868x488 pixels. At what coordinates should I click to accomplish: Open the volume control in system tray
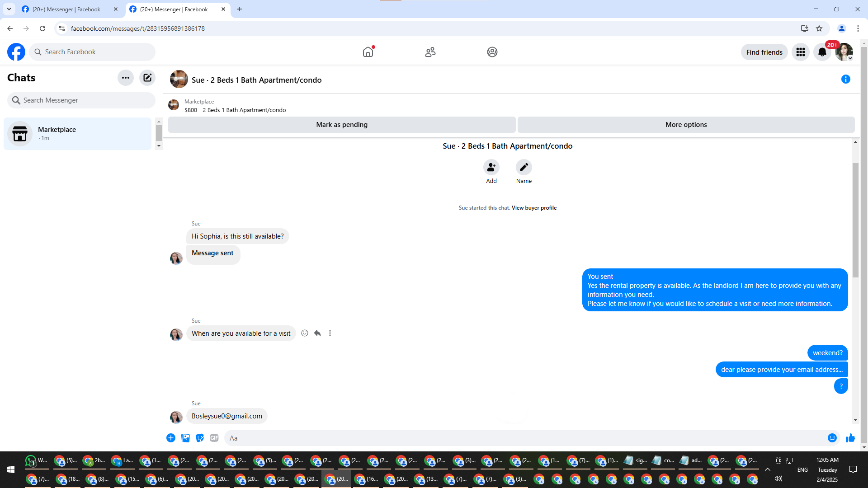coord(778,479)
